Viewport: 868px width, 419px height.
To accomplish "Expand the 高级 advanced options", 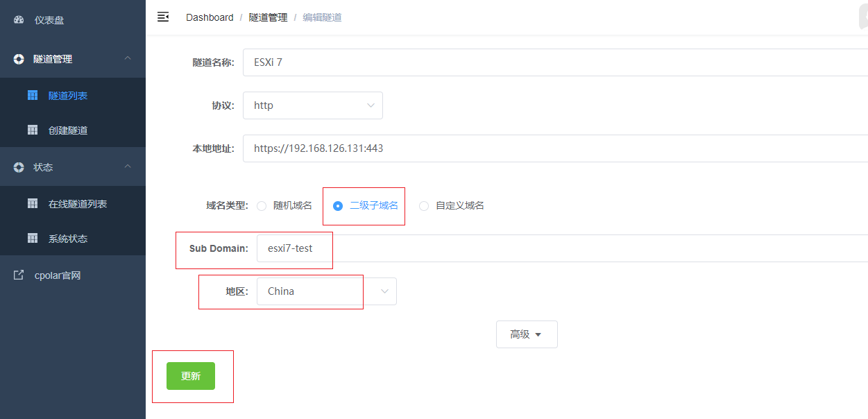I will pos(526,334).
